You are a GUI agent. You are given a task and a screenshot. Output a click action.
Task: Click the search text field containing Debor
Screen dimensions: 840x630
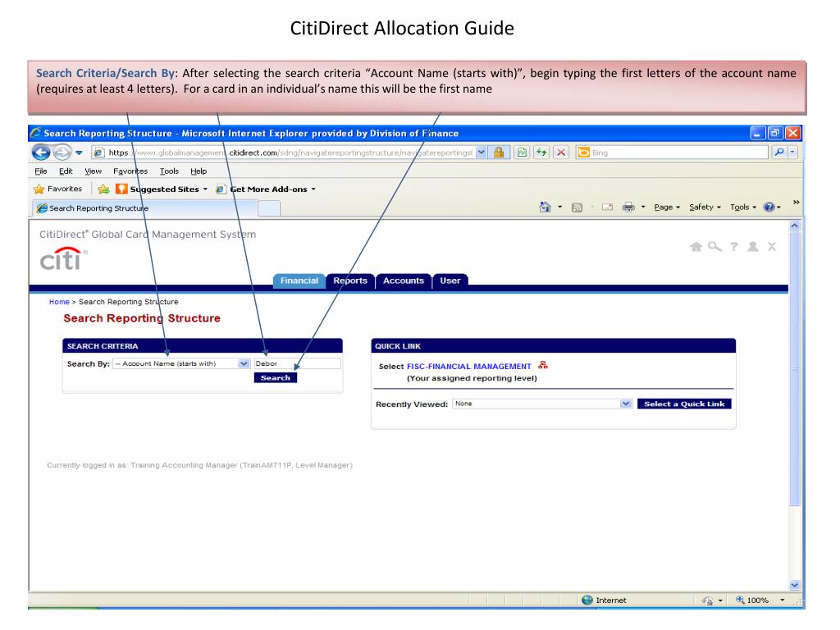point(297,363)
